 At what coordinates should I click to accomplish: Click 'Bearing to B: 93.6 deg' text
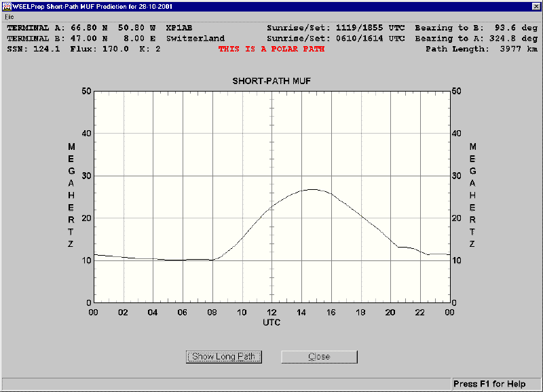click(476, 28)
